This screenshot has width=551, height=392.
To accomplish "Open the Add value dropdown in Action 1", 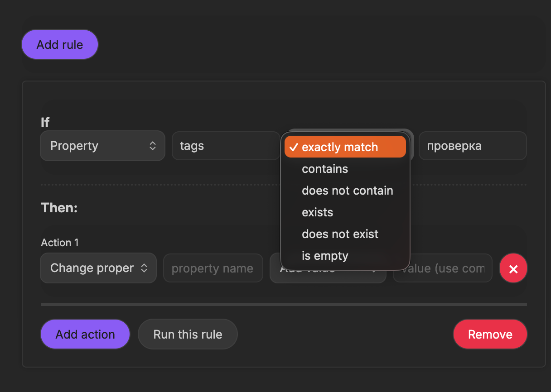I will [328, 275].
